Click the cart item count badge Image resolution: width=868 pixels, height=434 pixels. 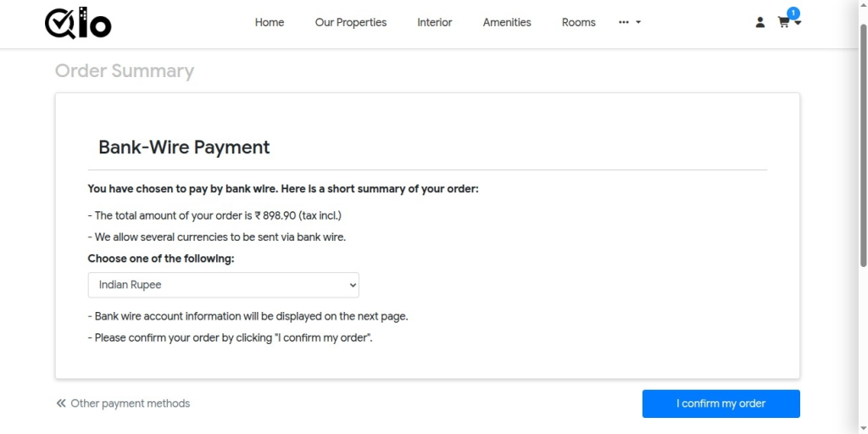point(793,14)
